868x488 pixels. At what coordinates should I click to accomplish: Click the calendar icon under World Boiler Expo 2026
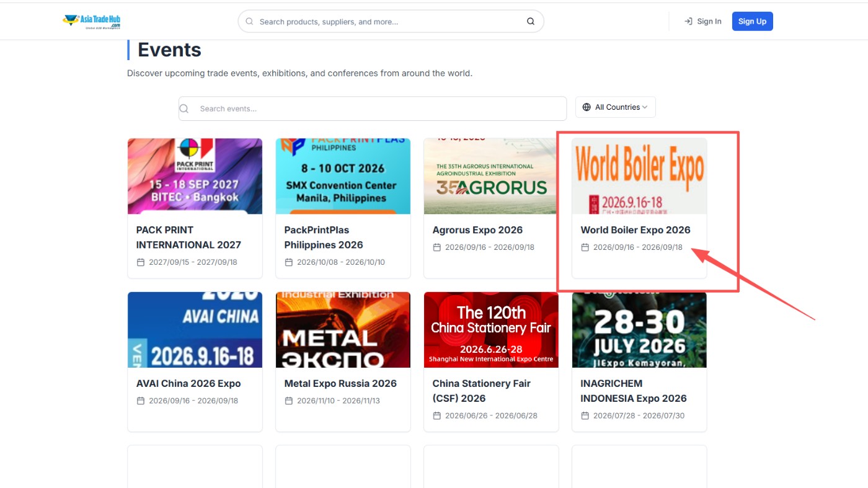tap(585, 247)
